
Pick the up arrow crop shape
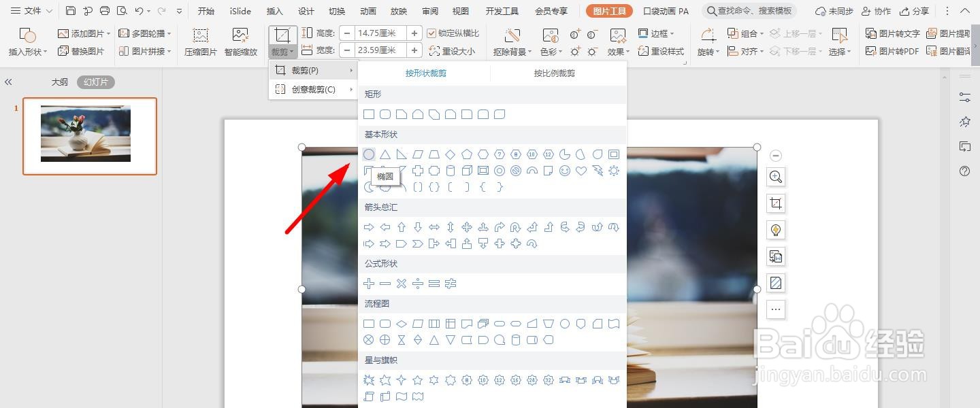(x=402, y=227)
